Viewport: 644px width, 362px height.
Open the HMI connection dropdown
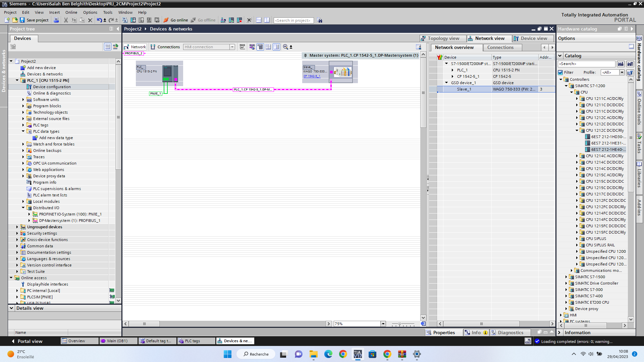click(232, 47)
